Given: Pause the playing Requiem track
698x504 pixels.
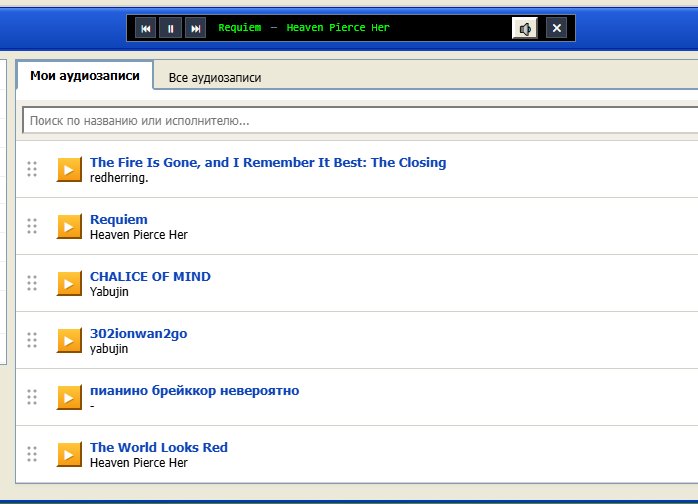Looking at the screenshot, I should 170,28.
